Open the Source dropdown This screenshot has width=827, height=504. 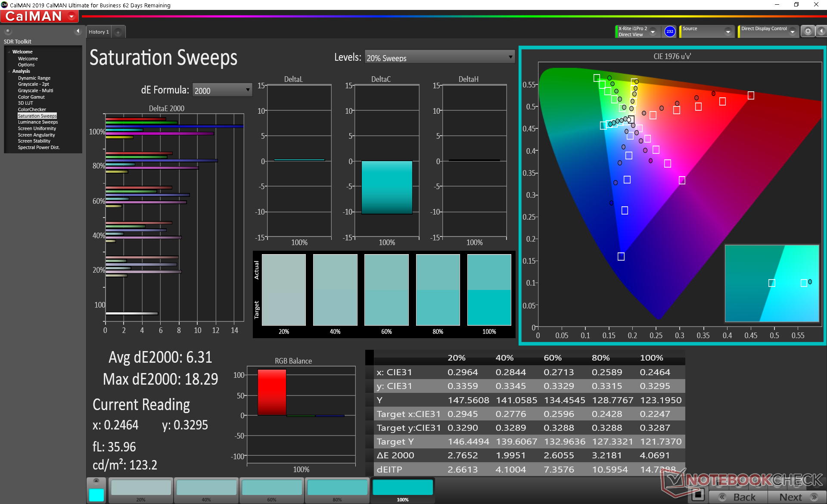click(x=728, y=32)
